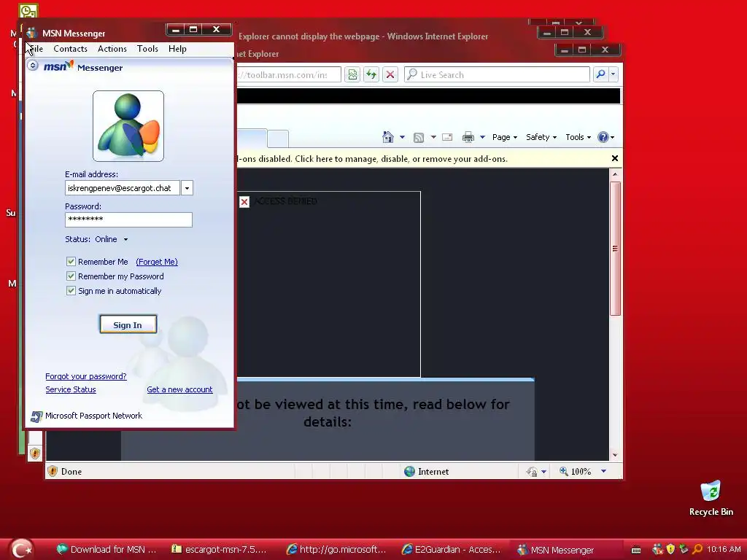Screen dimensions: 747x560
Task: Open the File menu in MSN Messenger
Action: coord(35,49)
